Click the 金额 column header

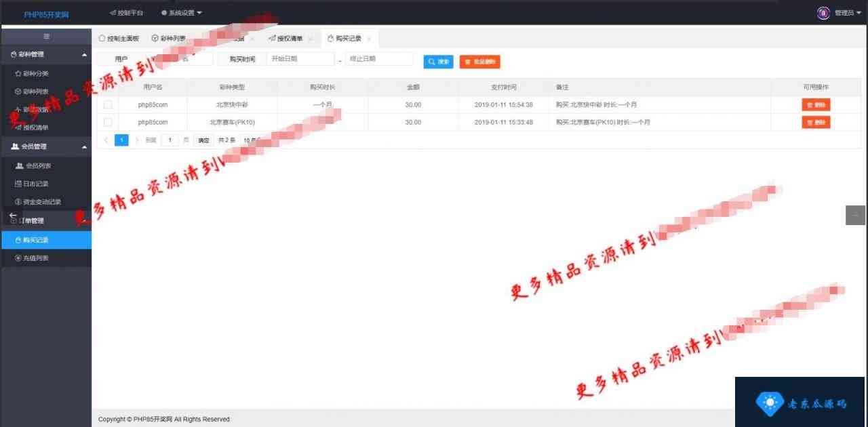(x=413, y=87)
